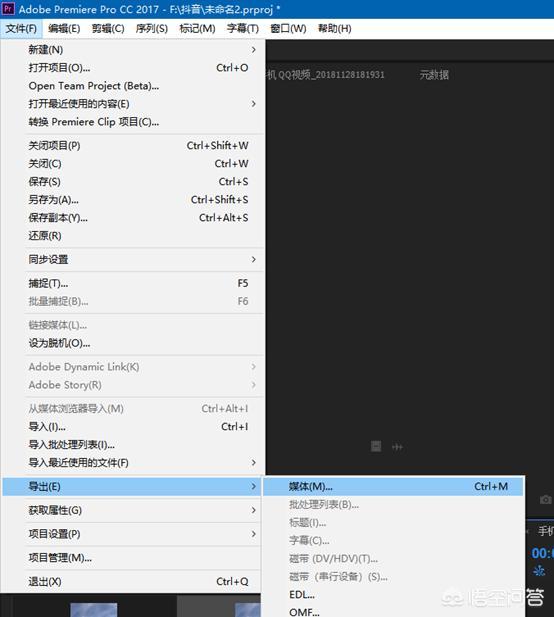Select 退出(X) to quit Premiere
Image resolution: width=554 pixels, height=617 pixels.
pos(132,582)
